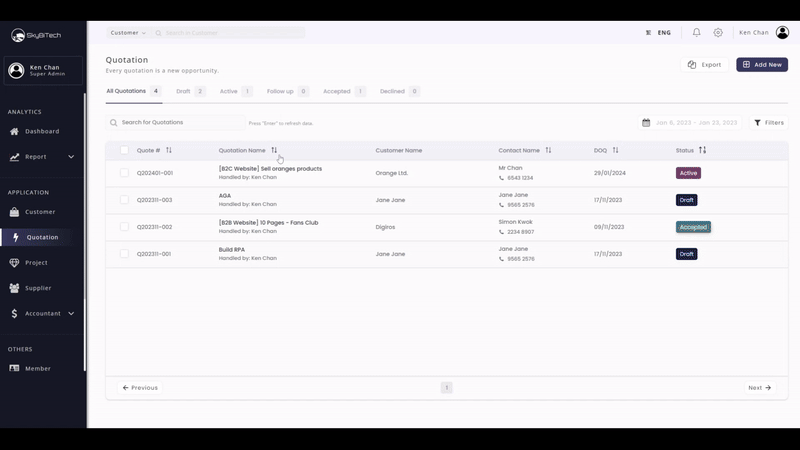Select checkbox for quote Q202311-002
Screen dimensions: 800x450
[125, 227]
